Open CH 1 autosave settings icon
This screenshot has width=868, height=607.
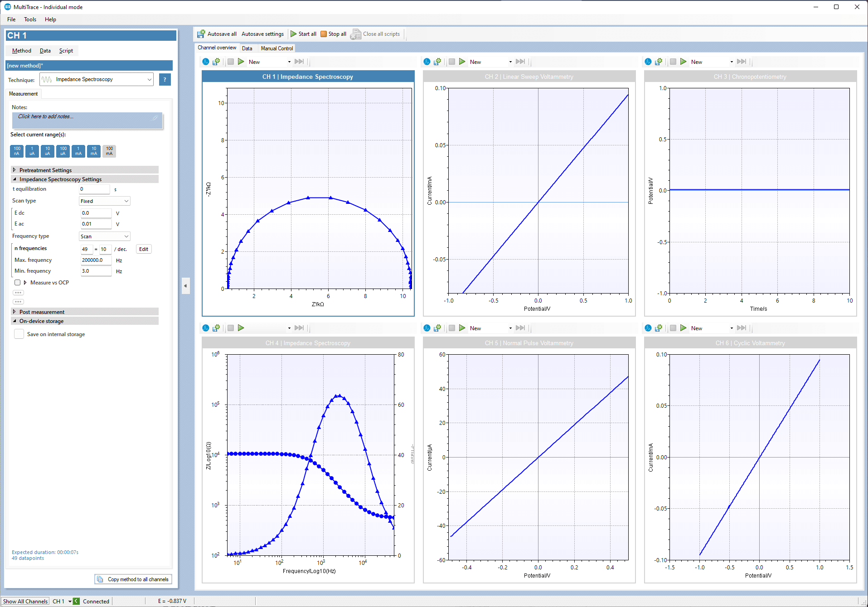[x=216, y=62]
